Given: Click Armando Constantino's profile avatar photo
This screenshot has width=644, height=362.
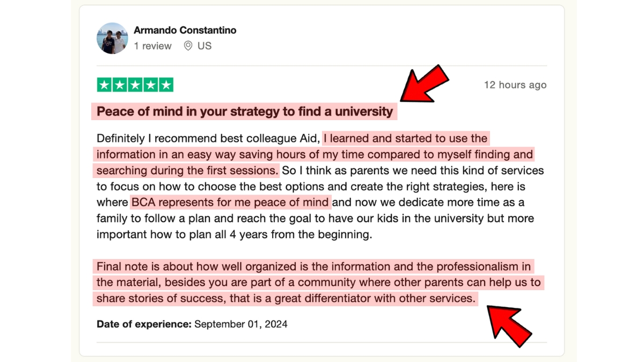Looking at the screenshot, I should pos(113,38).
